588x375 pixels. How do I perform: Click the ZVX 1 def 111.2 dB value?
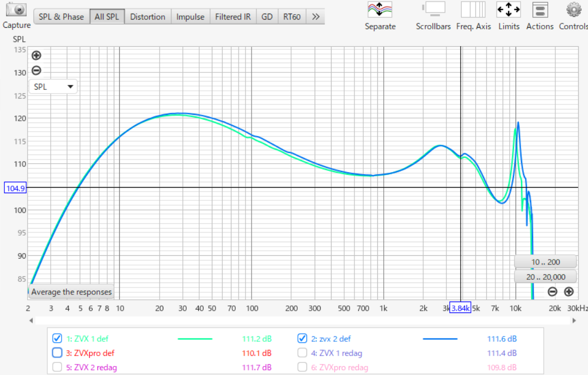click(257, 339)
